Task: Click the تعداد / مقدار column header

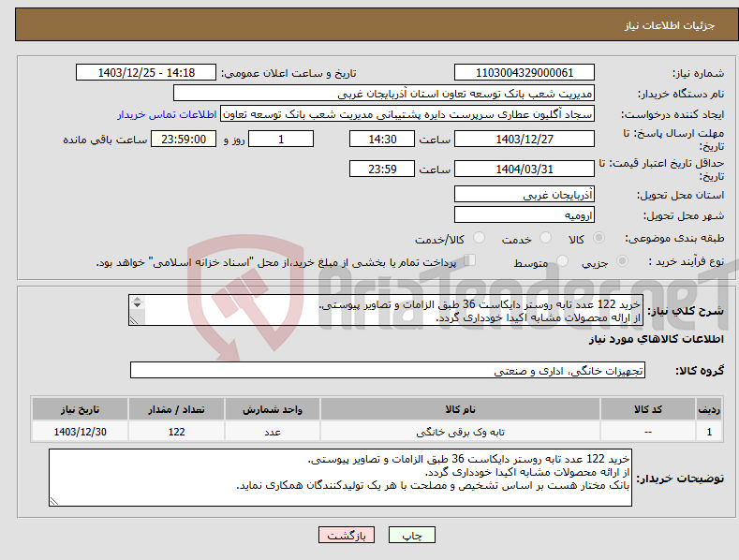Action: [176, 409]
